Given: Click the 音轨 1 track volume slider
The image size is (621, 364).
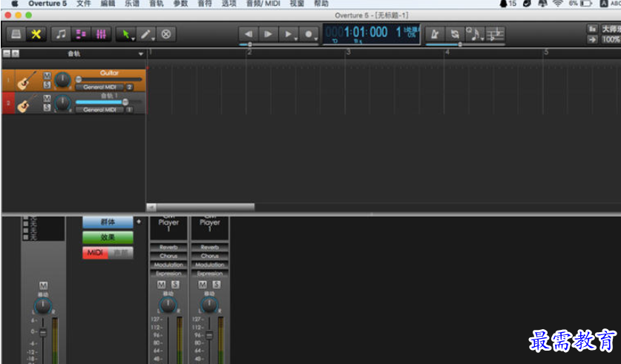Looking at the screenshot, I should (108, 102).
